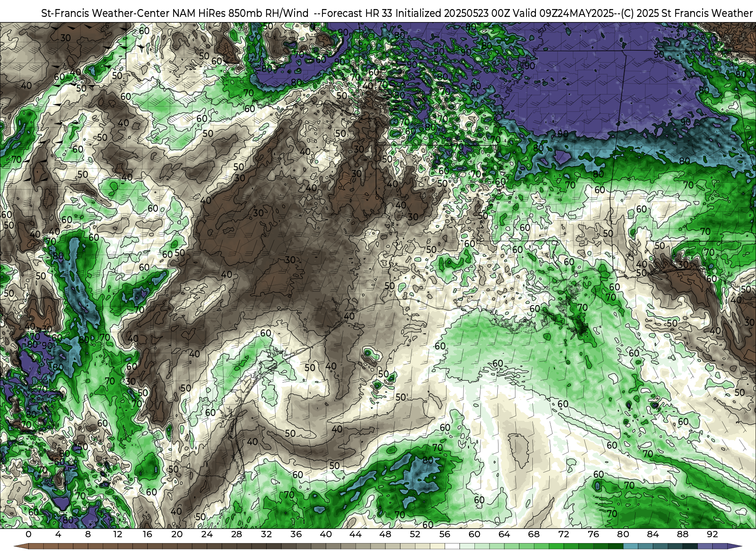Click 'NAM HiRes 850mb RH/Wind' in the header
Image resolution: width=756 pixels, height=551 pixels.
[241, 13]
